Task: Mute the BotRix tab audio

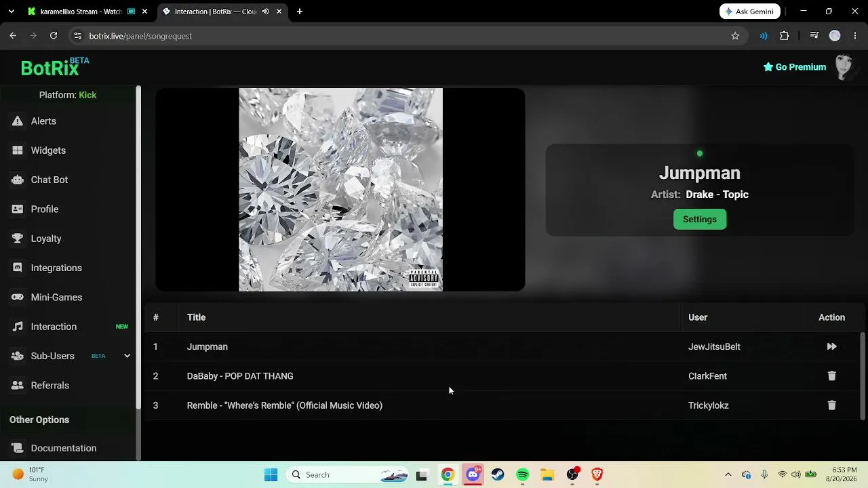Action: point(265,12)
